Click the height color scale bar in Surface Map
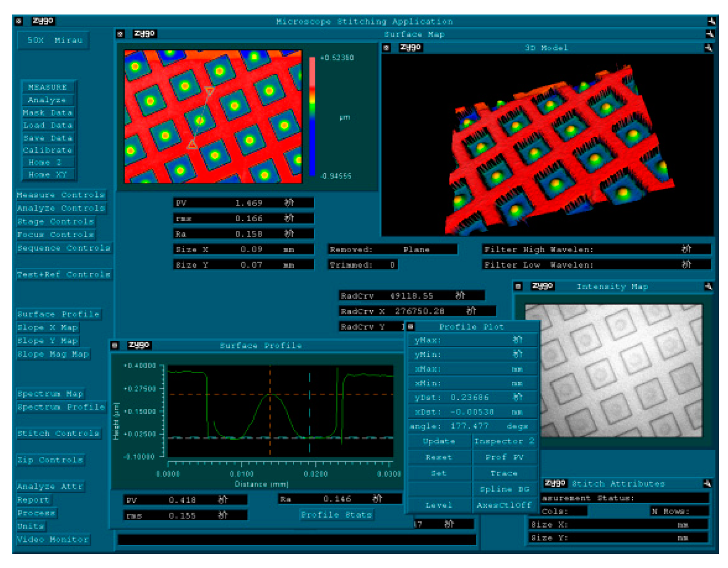The width and height of the screenshot is (728, 568). (312, 117)
